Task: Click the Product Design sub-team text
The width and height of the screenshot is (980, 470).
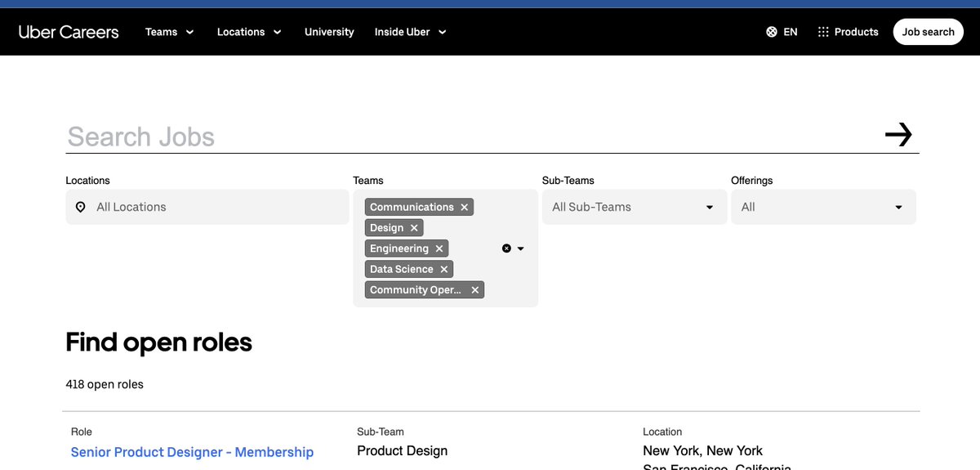Action: click(x=403, y=450)
